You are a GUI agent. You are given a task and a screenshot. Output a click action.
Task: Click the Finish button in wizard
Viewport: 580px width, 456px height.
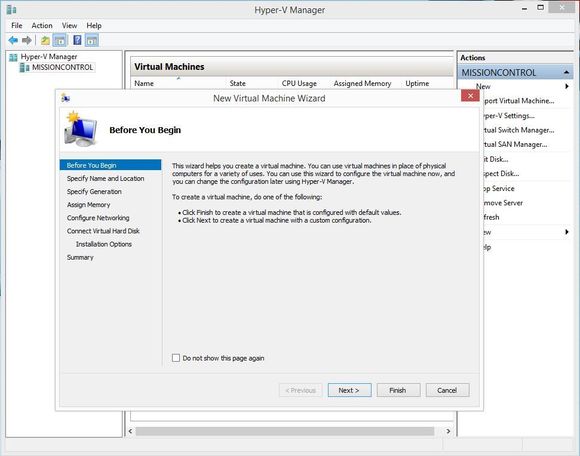[398, 390]
